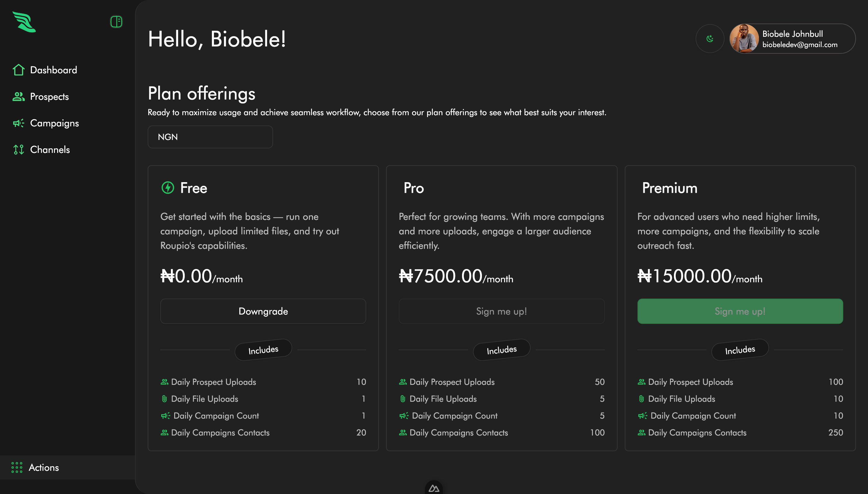Go to Dashboard home icon
Viewport: 868px width, 494px height.
coord(19,70)
